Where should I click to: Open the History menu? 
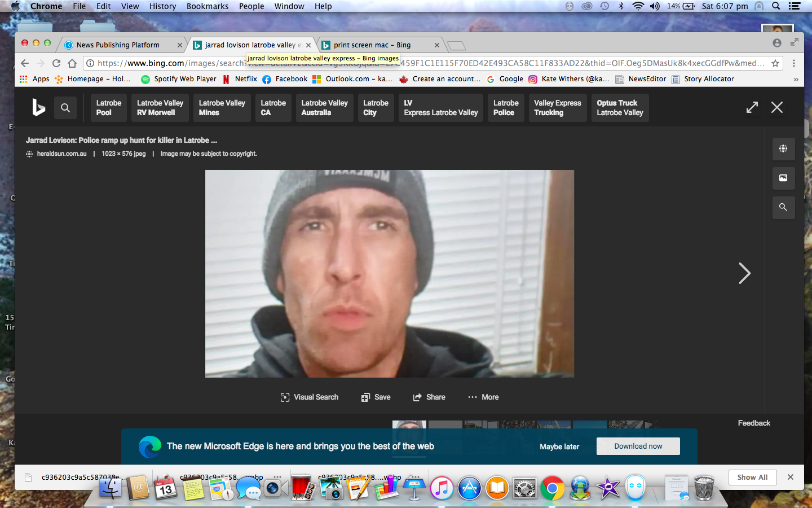[x=162, y=6]
